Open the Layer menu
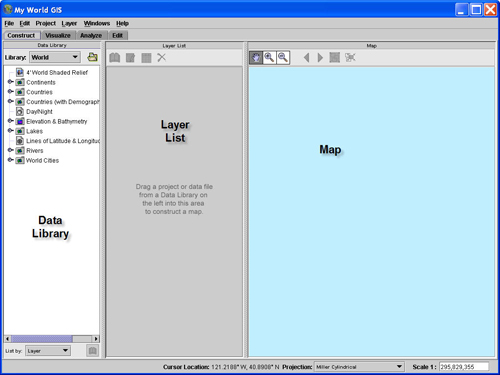Viewport: 500px width, 375px height. pos(69,23)
